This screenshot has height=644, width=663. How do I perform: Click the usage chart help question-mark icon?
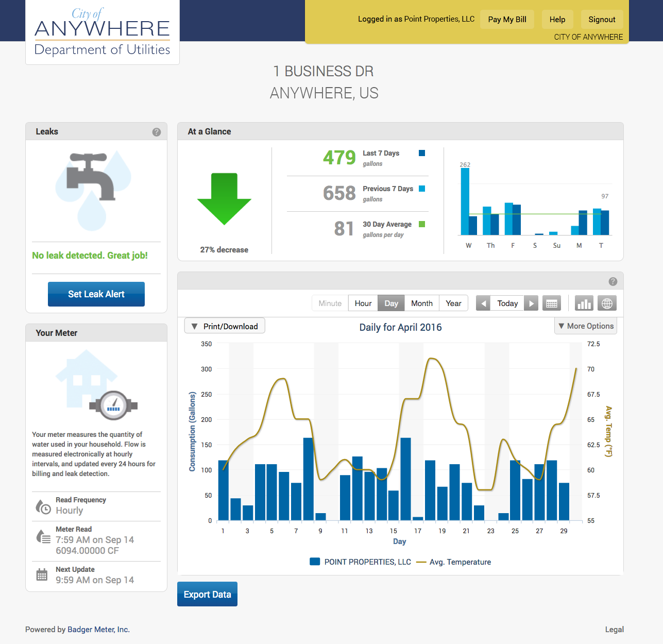point(613,281)
